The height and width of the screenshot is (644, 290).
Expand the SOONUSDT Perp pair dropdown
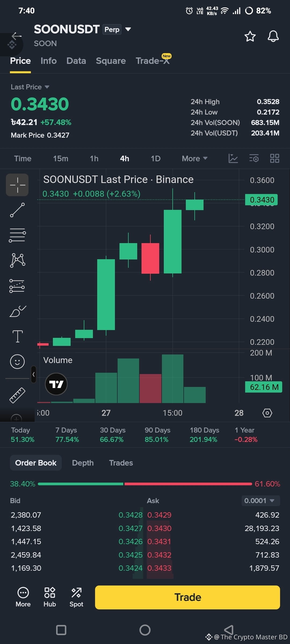click(128, 29)
